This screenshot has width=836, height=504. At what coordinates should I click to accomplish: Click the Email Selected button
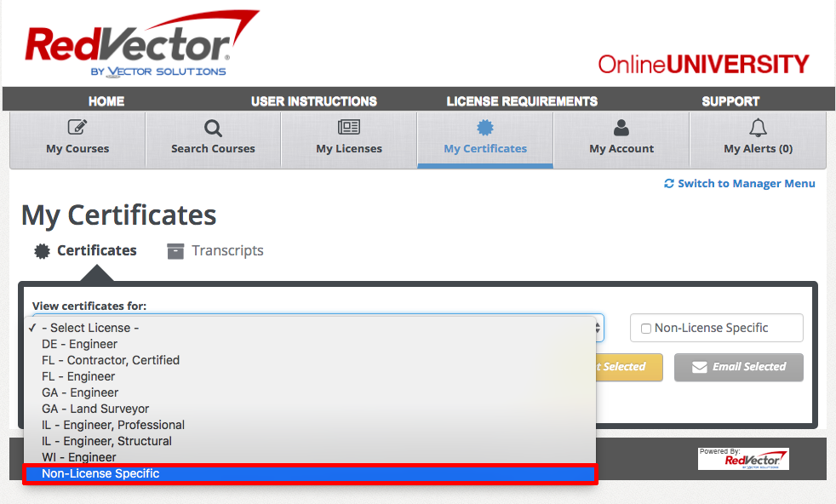(x=738, y=367)
